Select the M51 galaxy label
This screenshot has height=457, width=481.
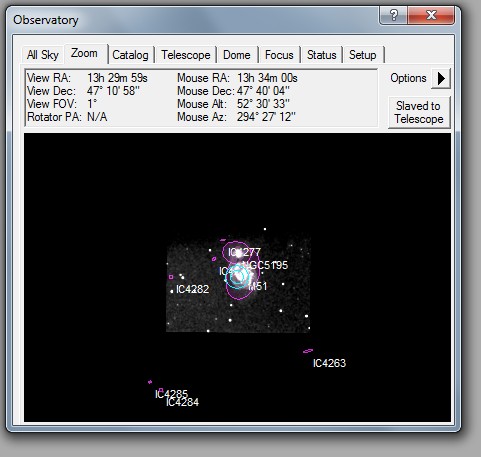[x=258, y=286]
